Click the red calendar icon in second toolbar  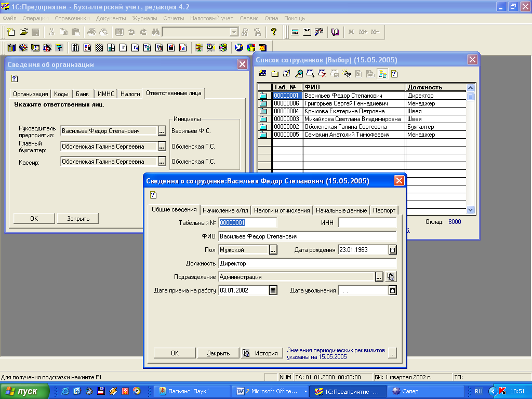[x=263, y=47]
